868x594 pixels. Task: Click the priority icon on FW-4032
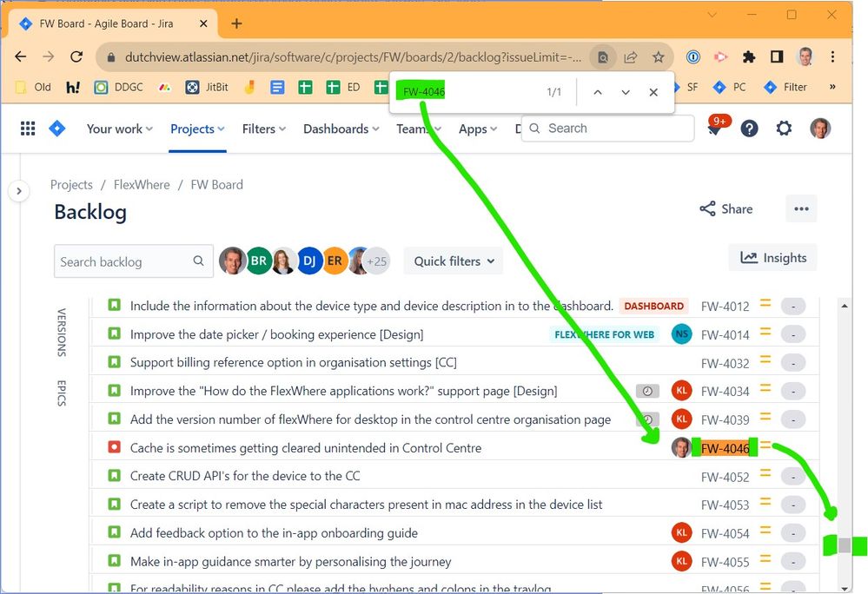click(765, 360)
